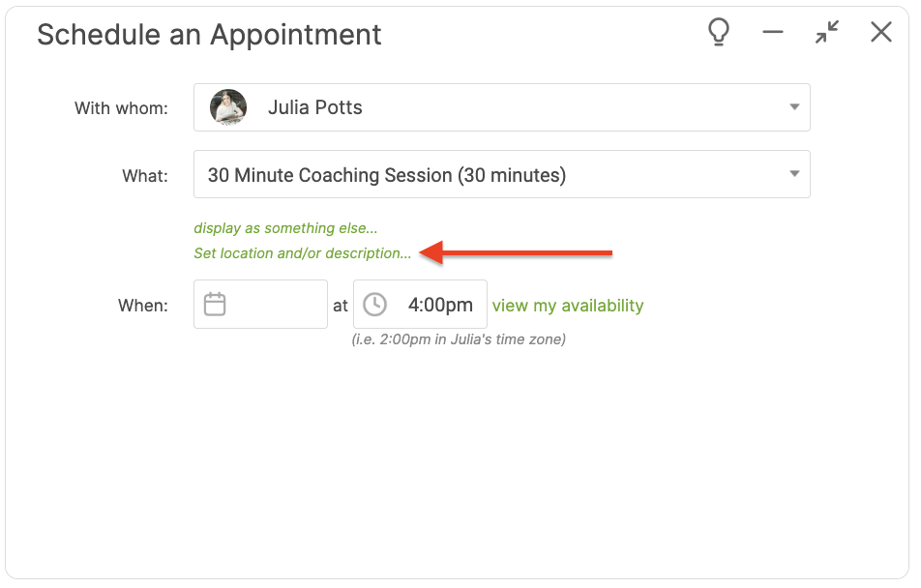This screenshot has height=588, width=921.
Task: Click the lightbulb tips icon
Action: tap(719, 33)
